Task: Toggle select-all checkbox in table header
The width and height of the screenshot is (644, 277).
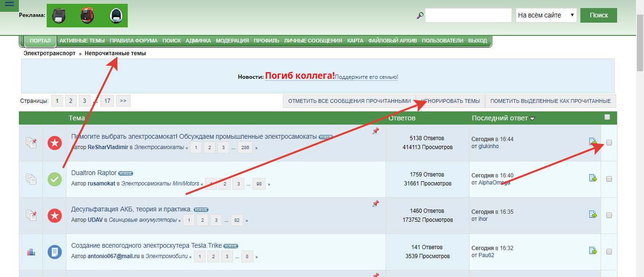Action: (x=607, y=117)
